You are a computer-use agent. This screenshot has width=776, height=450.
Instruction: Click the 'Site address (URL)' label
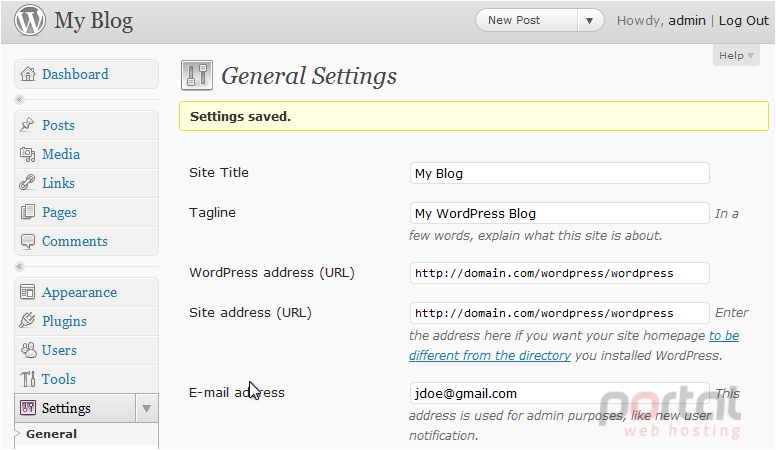click(x=250, y=313)
